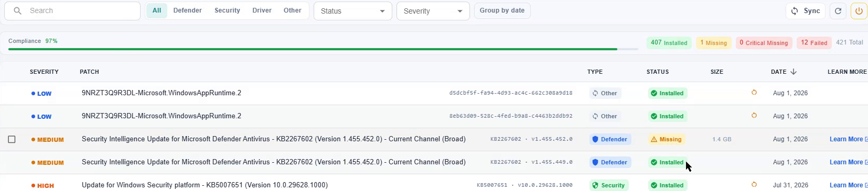Click the compliance progress bar
This screenshot has width=868, height=191.
(323, 49)
